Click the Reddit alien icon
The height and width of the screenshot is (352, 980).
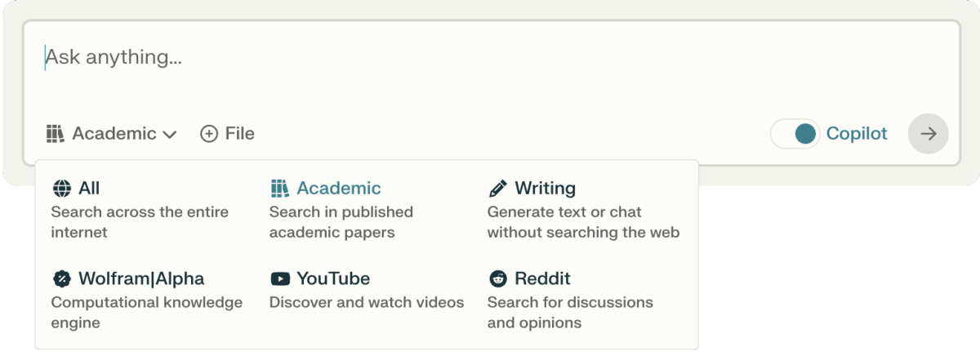pos(497,279)
